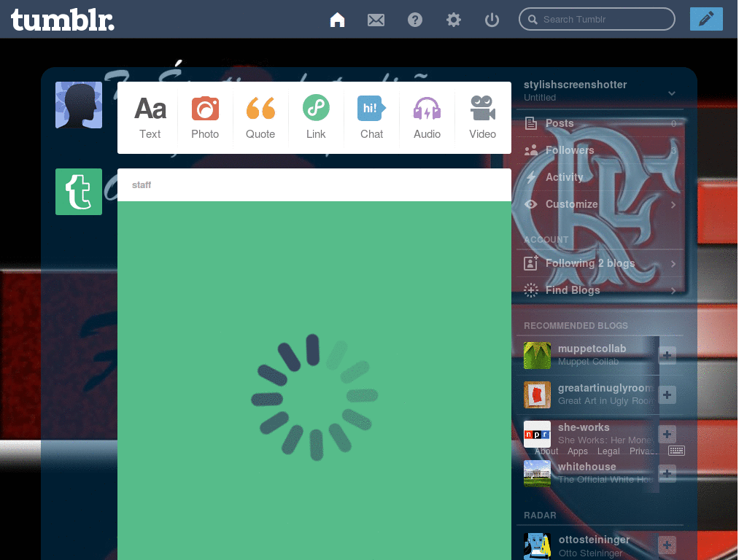Open the Home dashboard icon

pyautogui.click(x=337, y=20)
